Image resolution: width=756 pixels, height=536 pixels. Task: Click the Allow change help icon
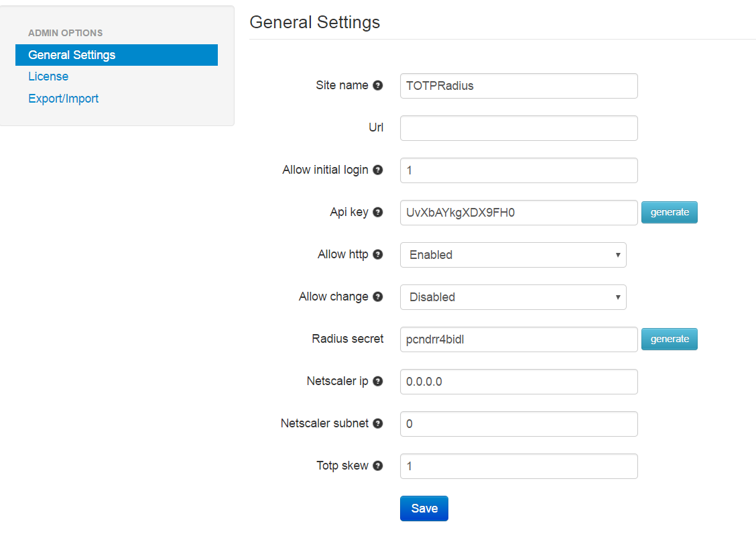tap(378, 297)
